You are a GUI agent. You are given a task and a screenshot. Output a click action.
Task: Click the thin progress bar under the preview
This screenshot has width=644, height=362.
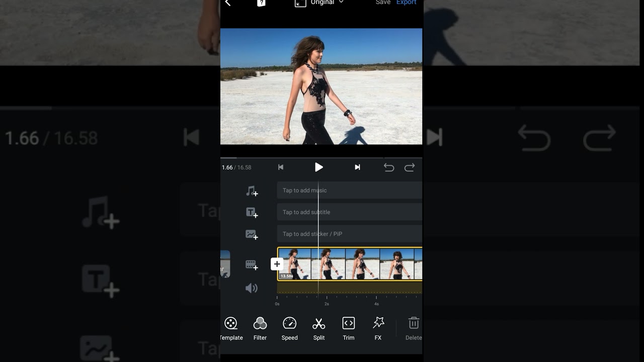pyautogui.click(x=321, y=158)
